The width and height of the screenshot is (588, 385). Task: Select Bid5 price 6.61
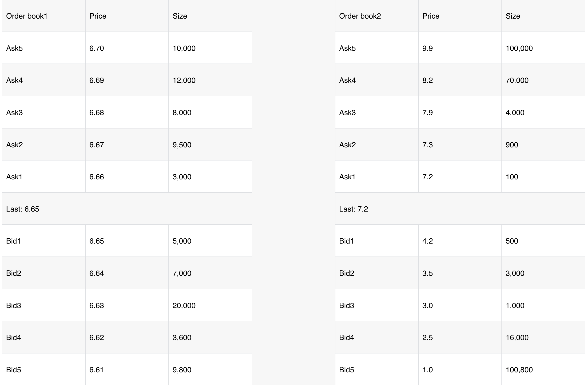click(x=127, y=369)
